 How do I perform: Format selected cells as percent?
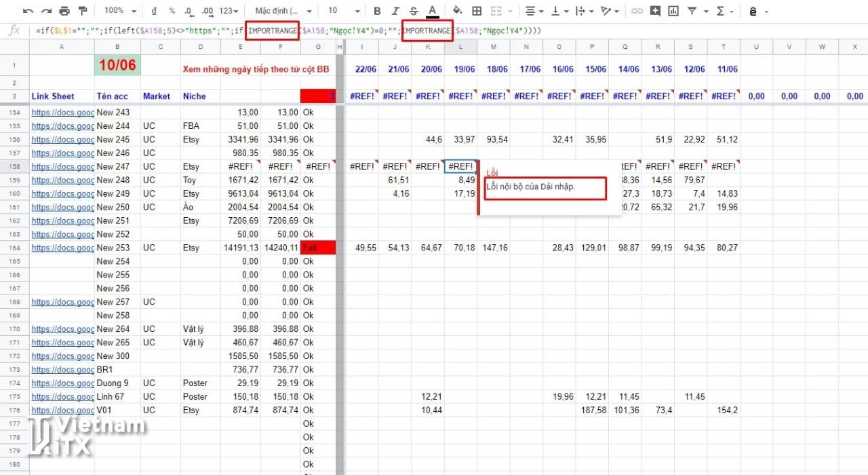pos(172,11)
